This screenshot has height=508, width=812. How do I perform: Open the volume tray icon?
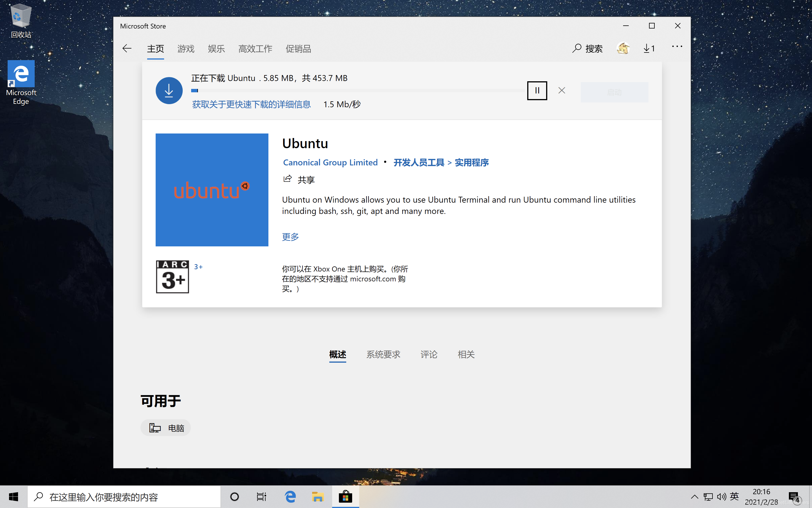pos(721,497)
